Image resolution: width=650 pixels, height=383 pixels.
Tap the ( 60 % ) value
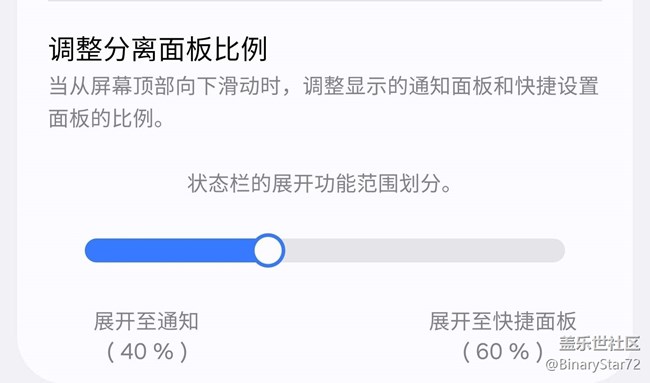503,351
